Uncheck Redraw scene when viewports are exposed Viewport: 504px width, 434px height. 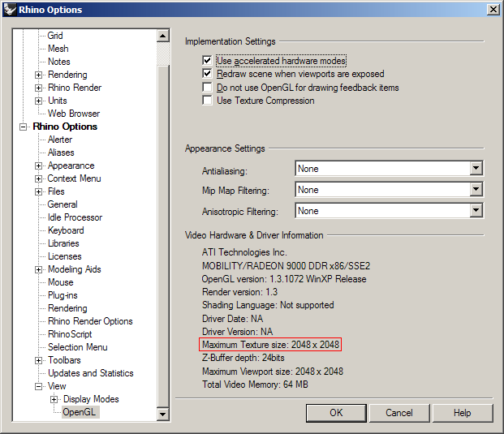(208, 74)
